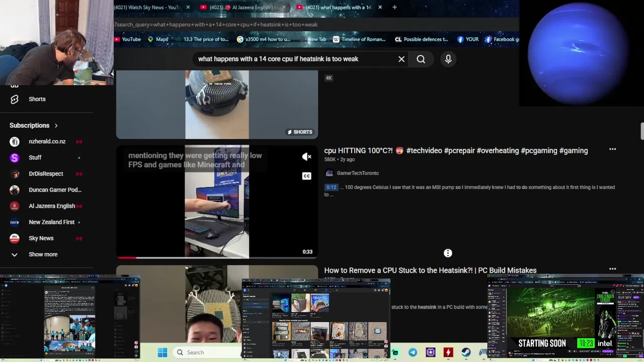Open 'Possible defences t...' bookmark
Screen dimensions: 644x362
[x=422, y=39]
